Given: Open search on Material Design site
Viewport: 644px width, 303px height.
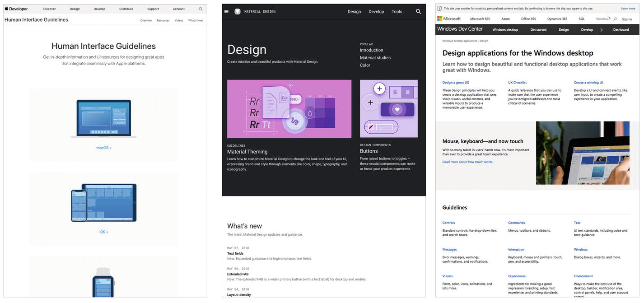Looking at the screenshot, I should 418,12.
